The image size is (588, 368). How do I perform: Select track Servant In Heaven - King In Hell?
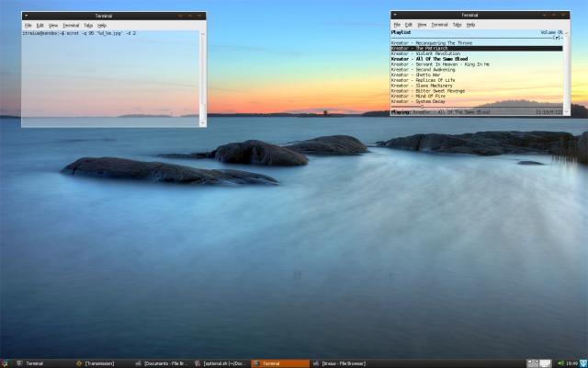click(x=440, y=64)
